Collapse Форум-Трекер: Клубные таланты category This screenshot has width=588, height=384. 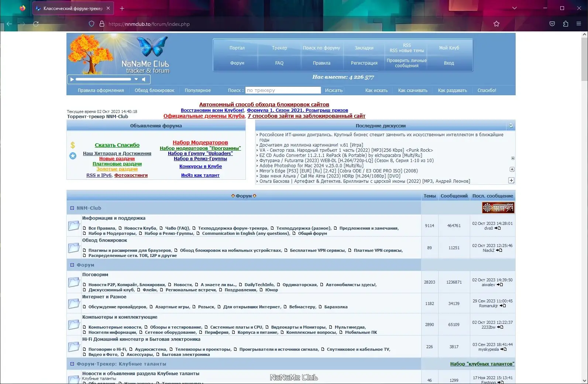(72, 364)
